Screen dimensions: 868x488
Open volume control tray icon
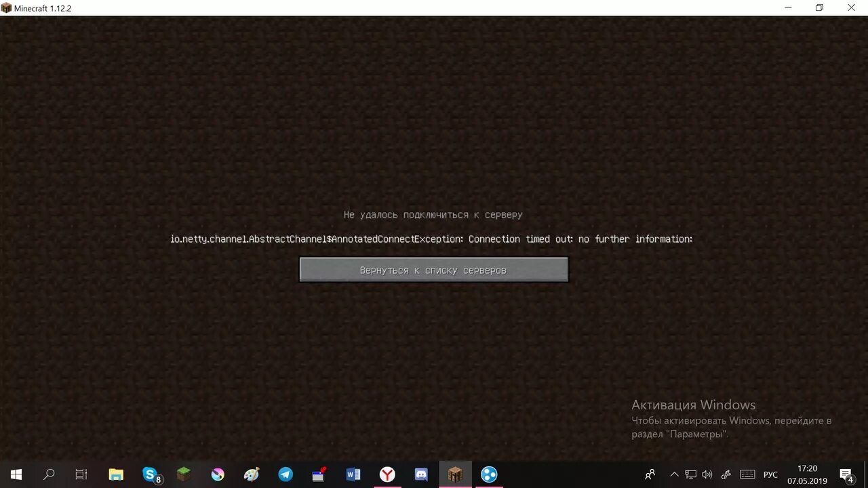tap(707, 474)
